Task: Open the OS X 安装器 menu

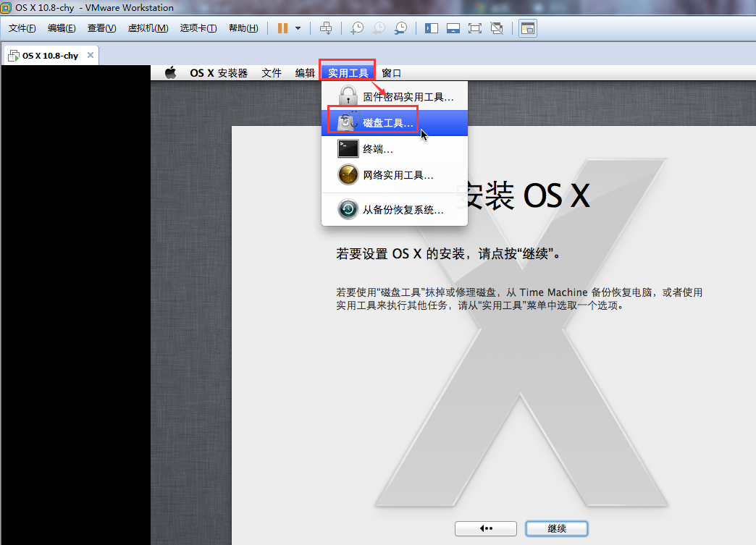Action: tap(219, 73)
